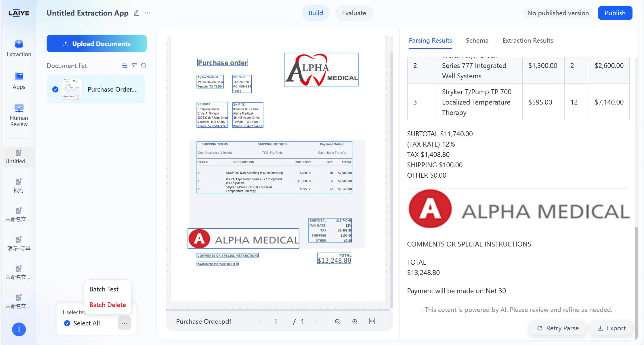The height and width of the screenshot is (345, 644).
Task: Click the ALPHA MEDICAL image in parsing results
Action: pos(519,209)
